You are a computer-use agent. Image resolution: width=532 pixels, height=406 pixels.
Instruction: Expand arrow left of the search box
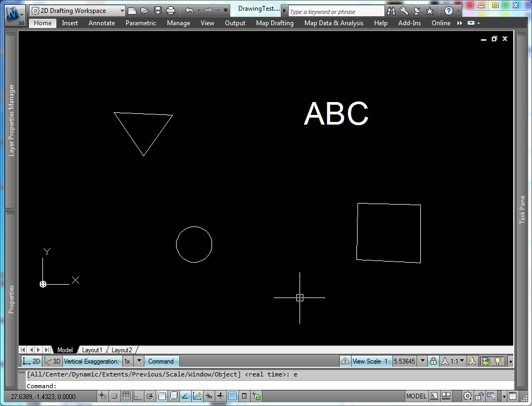(285, 11)
